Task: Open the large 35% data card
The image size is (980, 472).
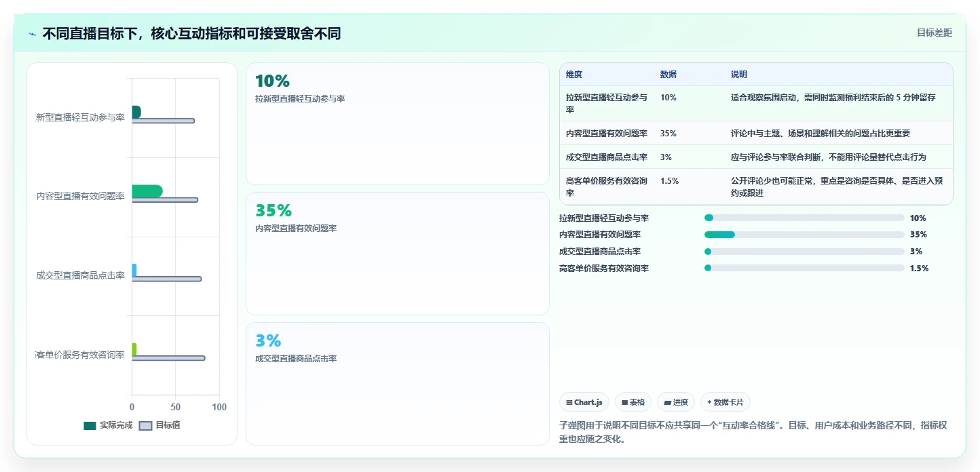Action: tap(397, 254)
